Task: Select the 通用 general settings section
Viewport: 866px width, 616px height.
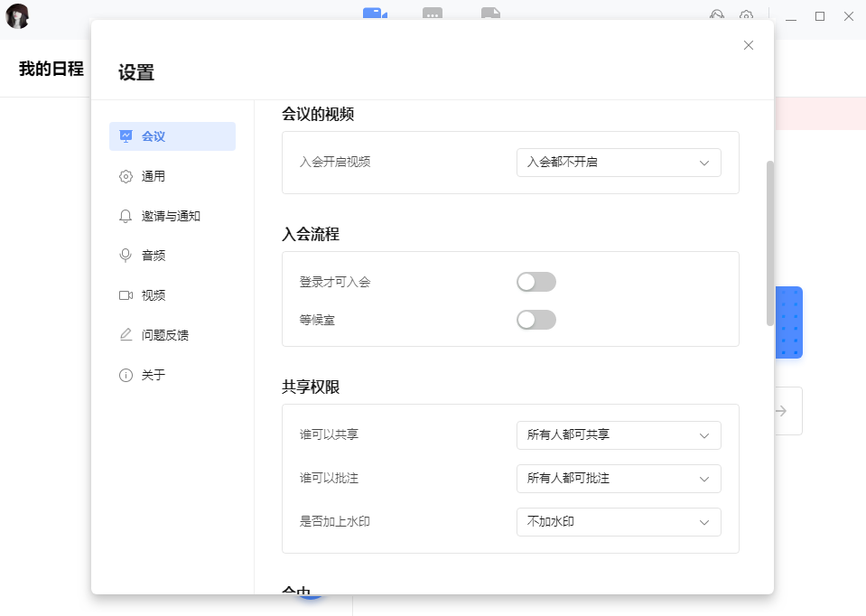Action: (x=152, y=175)
